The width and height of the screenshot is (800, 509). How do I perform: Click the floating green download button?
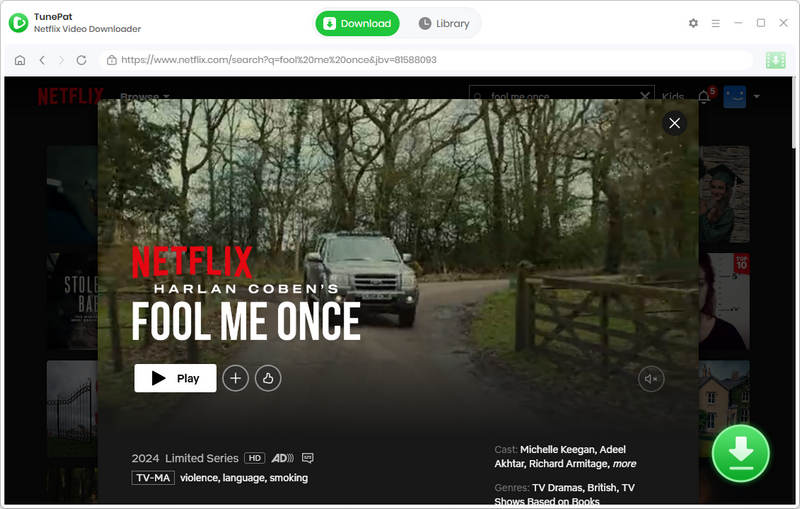(740, 453)
